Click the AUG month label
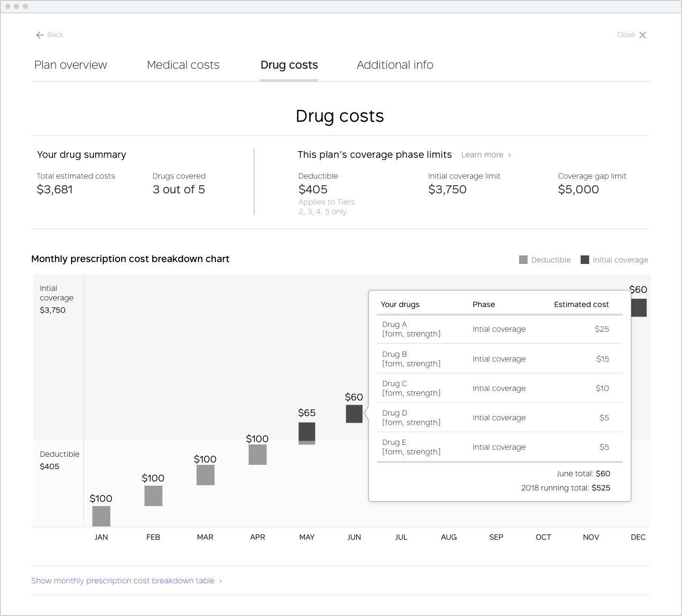Screen dimensions: 682x616 [449, 537]
